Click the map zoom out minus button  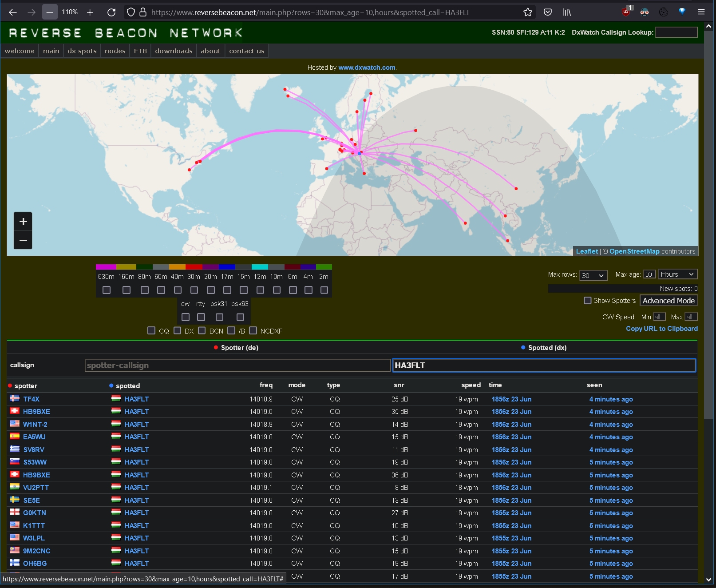click(x=23, y=240)
